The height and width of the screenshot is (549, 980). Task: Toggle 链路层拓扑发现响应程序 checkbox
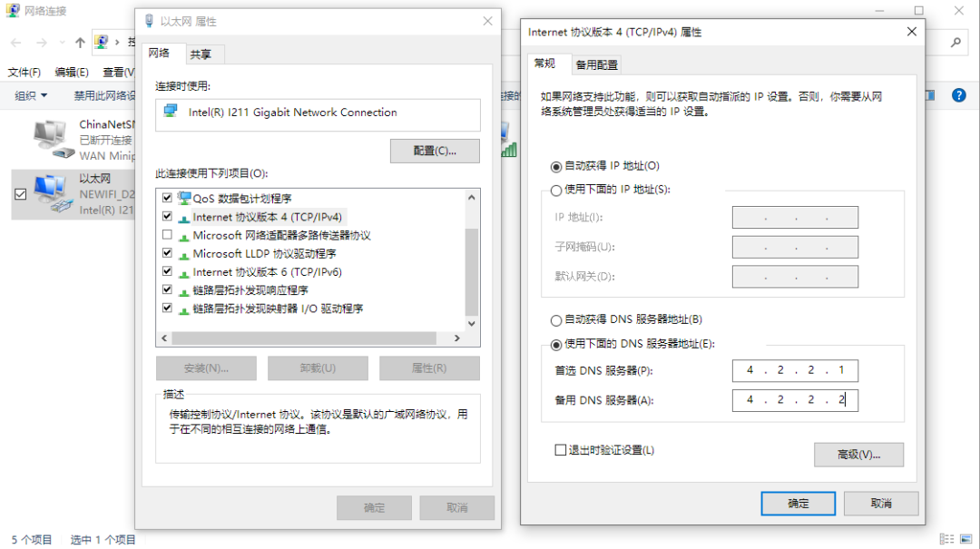click(167, 289)
